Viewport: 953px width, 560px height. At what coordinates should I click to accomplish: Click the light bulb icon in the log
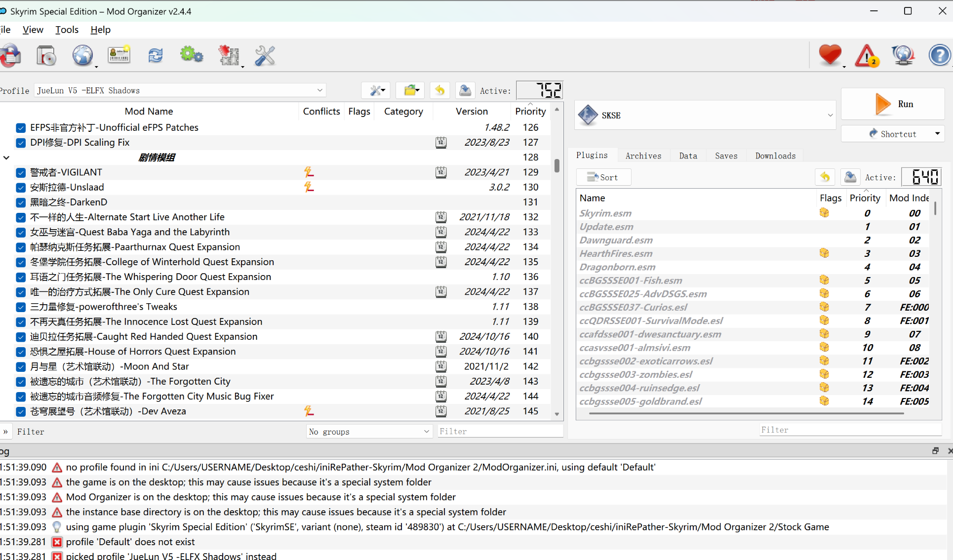coord(57,527)
